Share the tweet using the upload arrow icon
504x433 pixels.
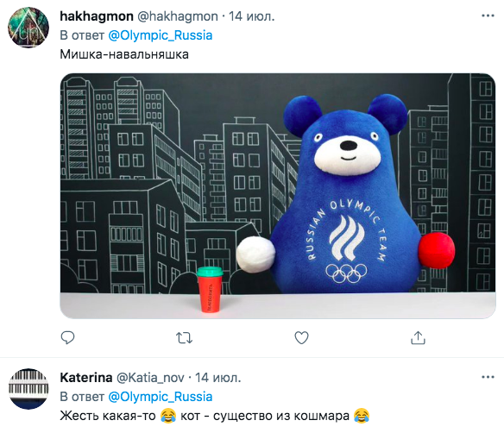(x=418, y=337)
